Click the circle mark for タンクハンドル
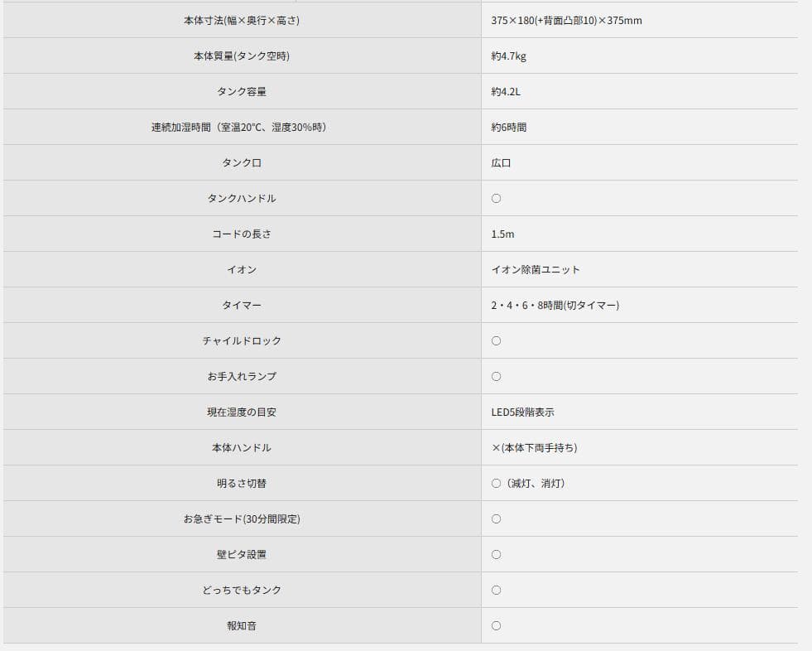Screen dimensions: 812x651 pyautogui.click(x=496, y=199)
